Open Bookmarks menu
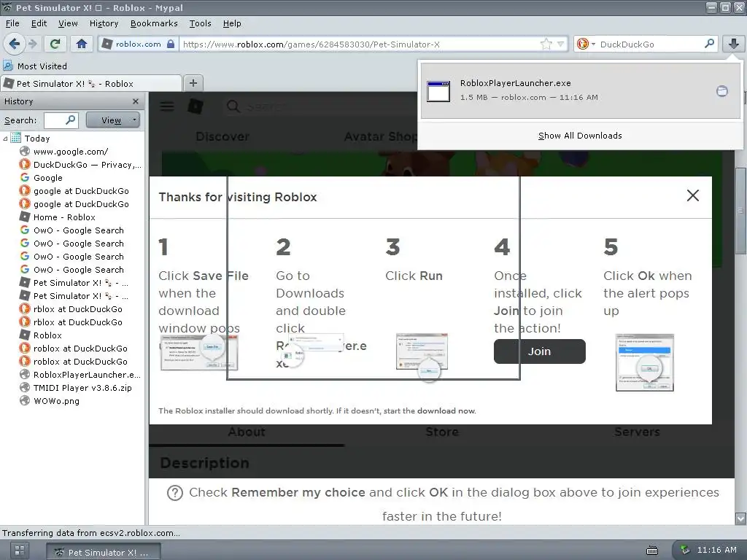Viewport: 747px width, 560px height. pos(154,23)
